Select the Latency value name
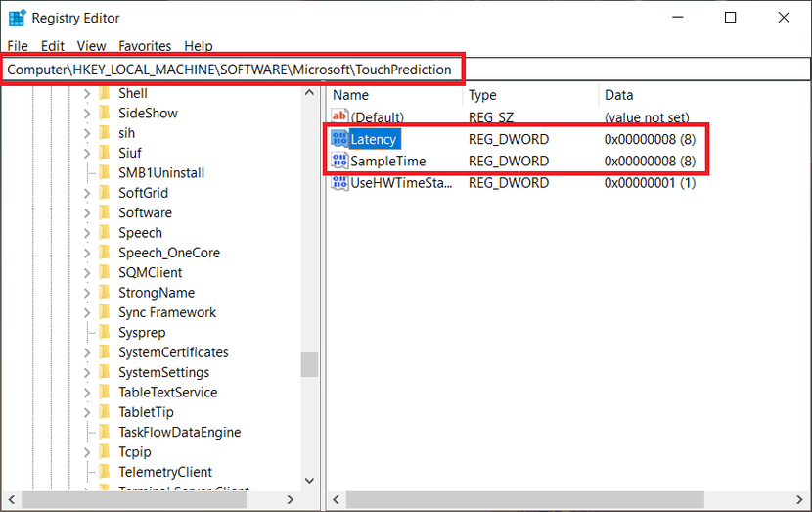 point(374,139)
